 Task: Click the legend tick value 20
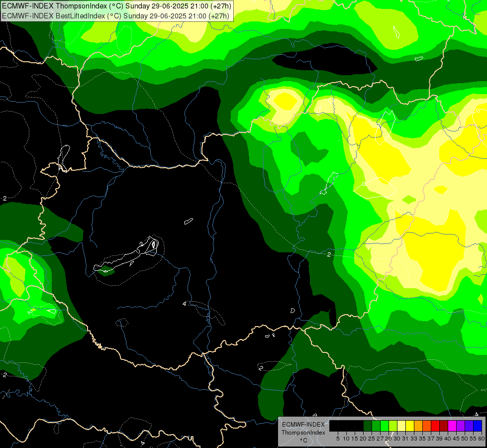(x=364, y=439)
